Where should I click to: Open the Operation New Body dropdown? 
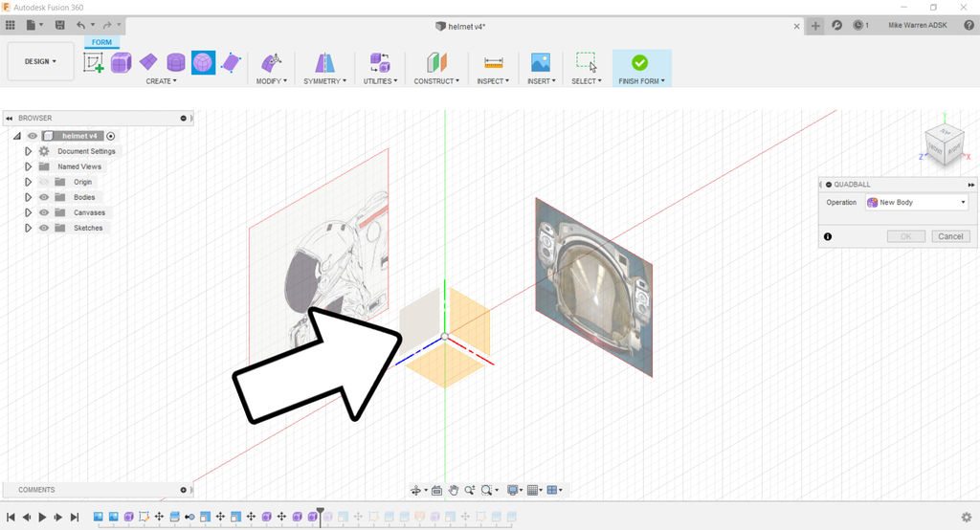(x=917, y=203)
